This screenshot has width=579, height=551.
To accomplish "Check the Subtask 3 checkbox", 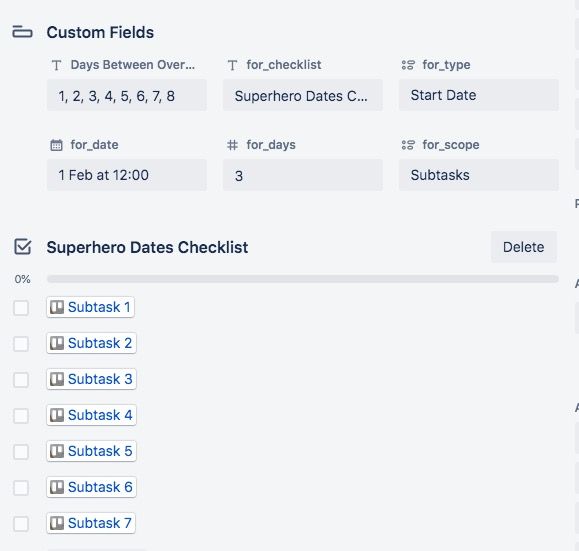I will [21, 379].
